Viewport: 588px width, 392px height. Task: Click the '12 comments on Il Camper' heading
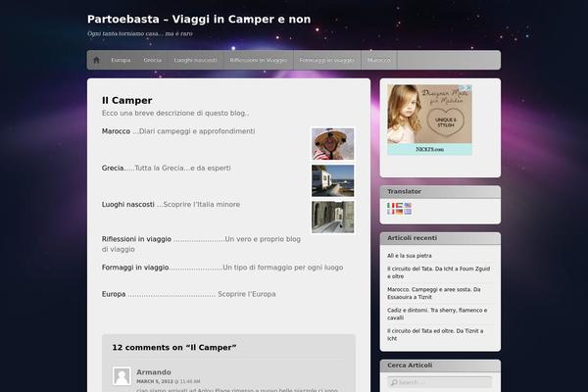(x=174, y=348)
